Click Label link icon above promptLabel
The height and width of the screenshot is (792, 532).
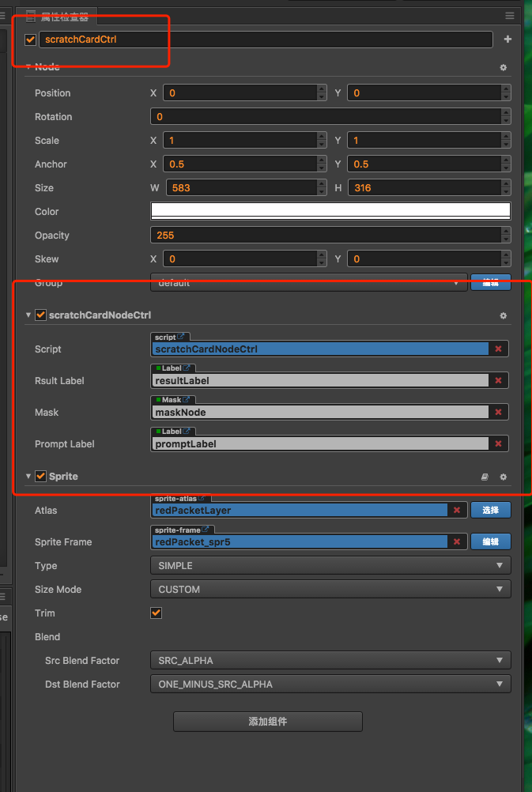187,432
